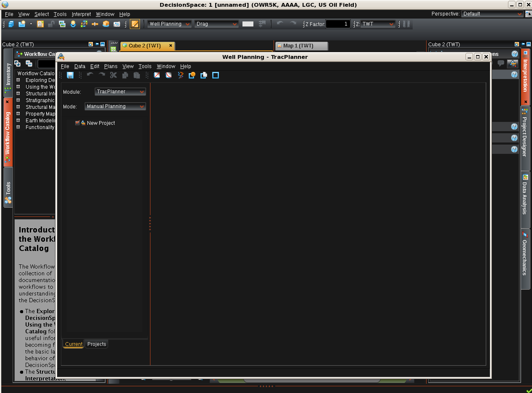This screenshot has width=532, height=393.
Task: Click the Redo arrow in TracPlanner toolbar
Action: click(102, 75)
